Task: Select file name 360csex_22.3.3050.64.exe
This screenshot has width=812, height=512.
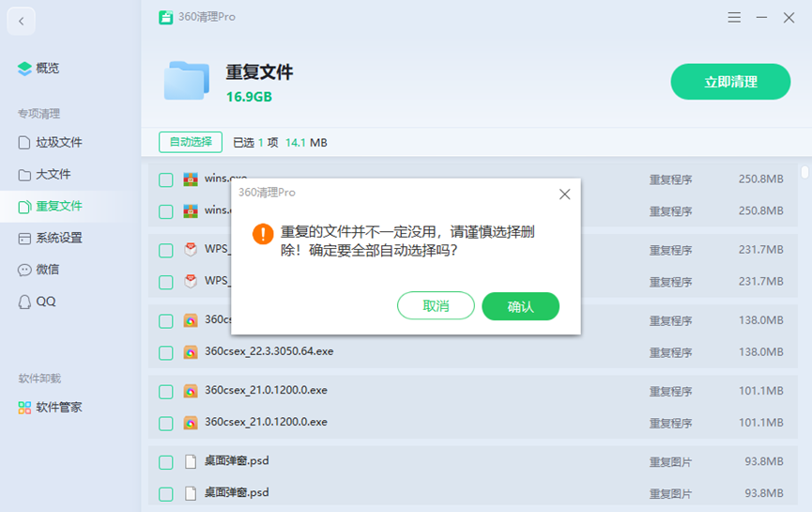Action: tap(268, 351)
